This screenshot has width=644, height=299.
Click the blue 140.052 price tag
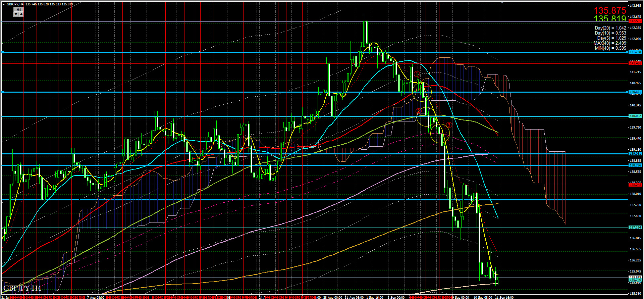[635, 116]
